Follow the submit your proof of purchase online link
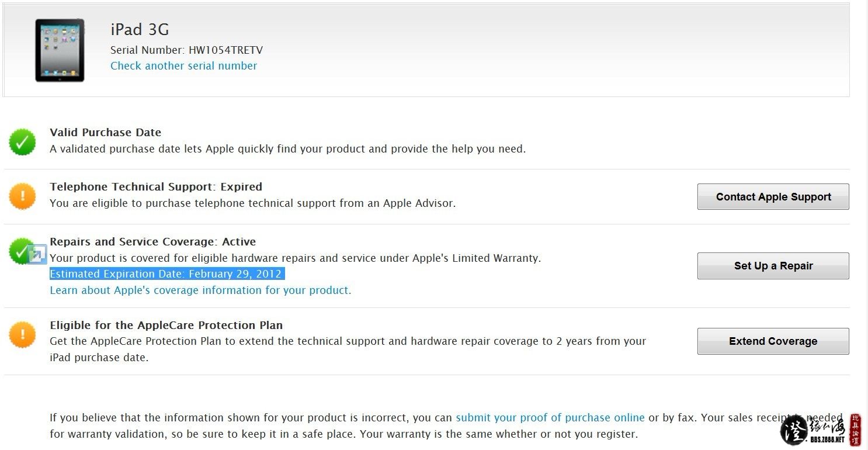Viewport: 868px width, 450px height. coord(550,418)
